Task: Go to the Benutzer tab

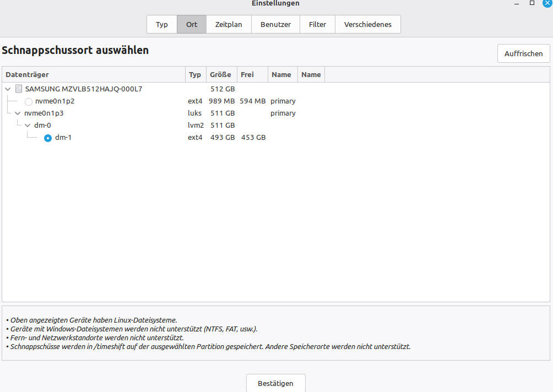Action: 275,24
